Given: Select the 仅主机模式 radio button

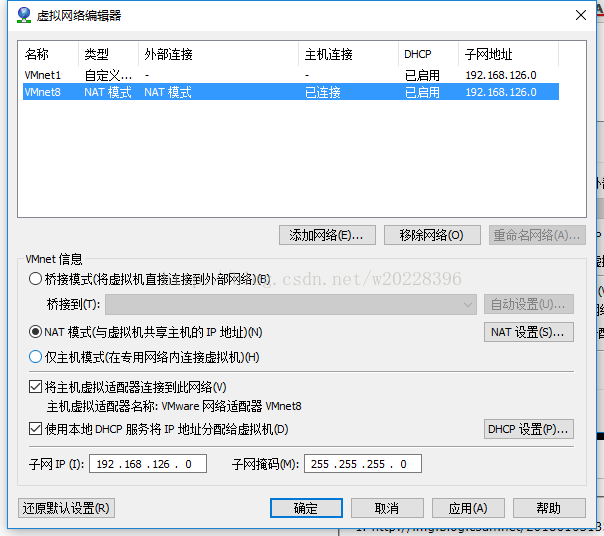Looking at the screenshot, I should (35, 357).
